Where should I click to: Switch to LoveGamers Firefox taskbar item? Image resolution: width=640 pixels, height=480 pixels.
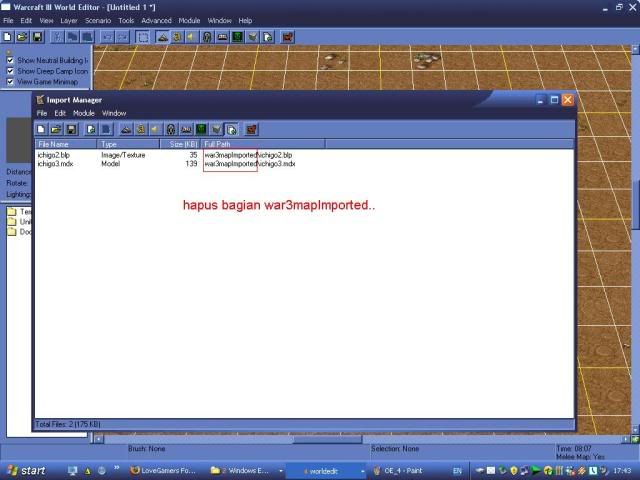(163, 471)
